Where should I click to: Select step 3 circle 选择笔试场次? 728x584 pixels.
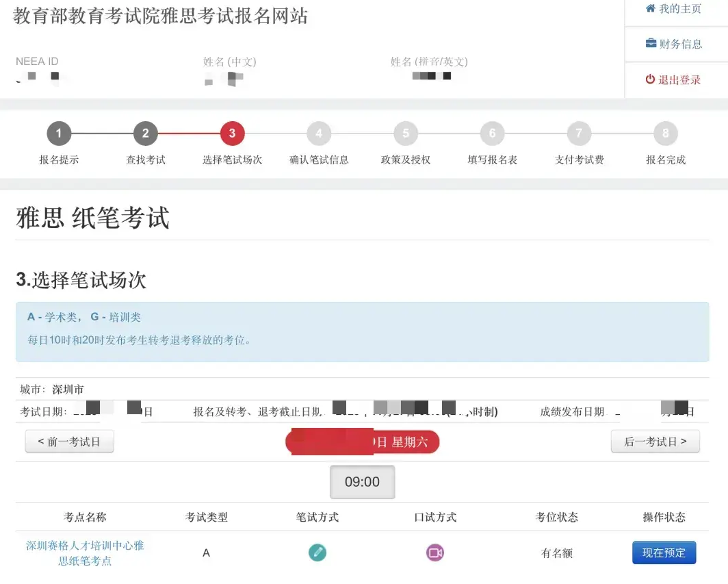pos(232,134)
